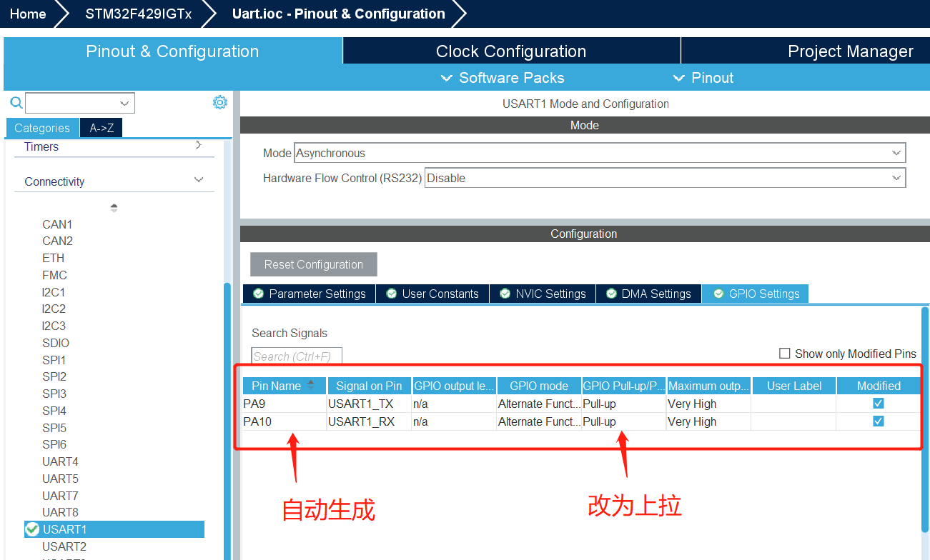Click STM32F429IGTx breadcrumb
Viewport: 930px width, 560px height.
coord(138,14)
